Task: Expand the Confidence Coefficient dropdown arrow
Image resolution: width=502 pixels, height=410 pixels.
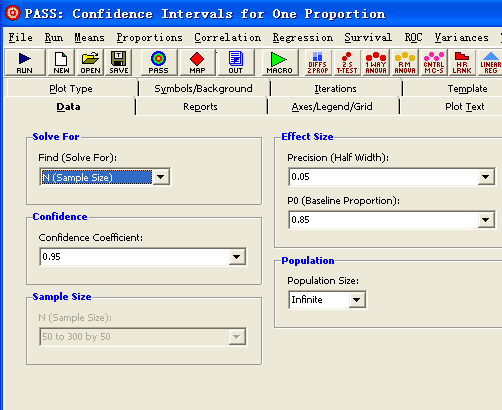Action: (x=237, y=257)
